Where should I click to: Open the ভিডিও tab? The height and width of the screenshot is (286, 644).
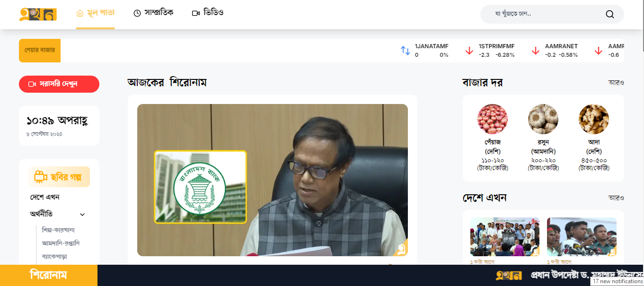pos(208,13)
